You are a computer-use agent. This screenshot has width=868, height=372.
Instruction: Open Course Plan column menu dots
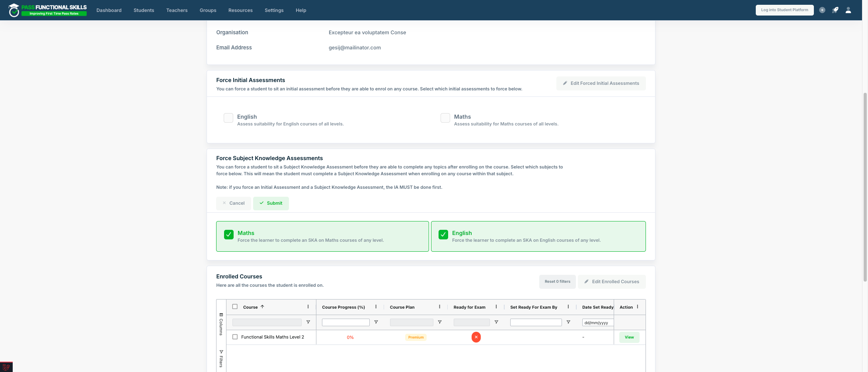tap(439, 307)
